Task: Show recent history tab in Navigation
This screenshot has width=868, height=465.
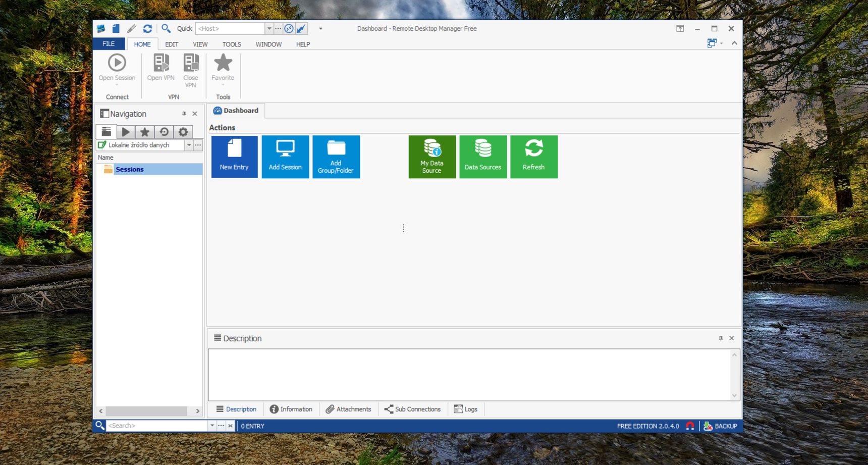Action: pos(164,132)
